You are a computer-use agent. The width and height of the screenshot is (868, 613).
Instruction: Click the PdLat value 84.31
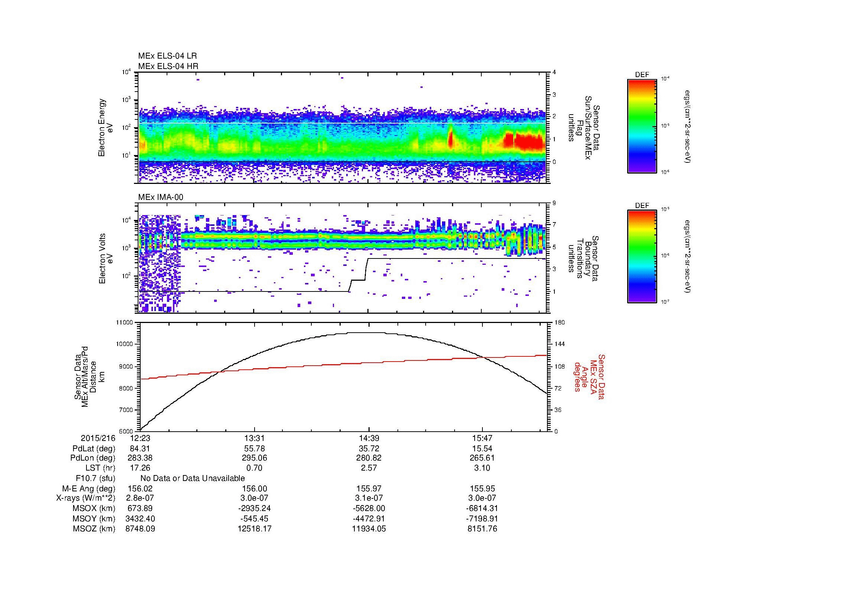pyautogui.click(x=140, y=449)
